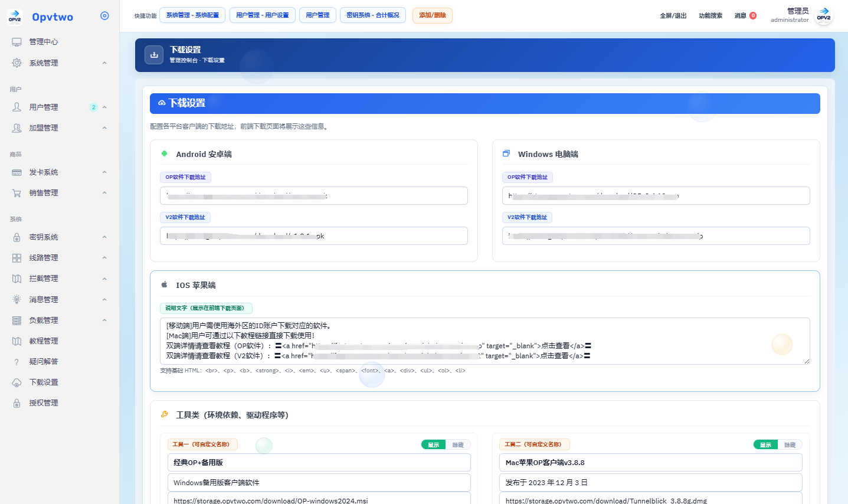848x504 pixels.
Task: Click the Android OP软件下载地址 input field
Action: pyautogui.click(x=314, y=196)
